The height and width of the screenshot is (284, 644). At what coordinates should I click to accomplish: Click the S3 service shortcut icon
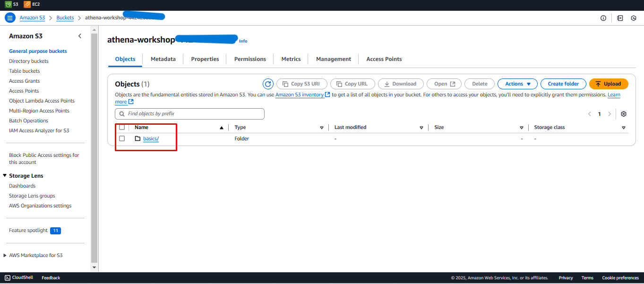coord(8,4)
